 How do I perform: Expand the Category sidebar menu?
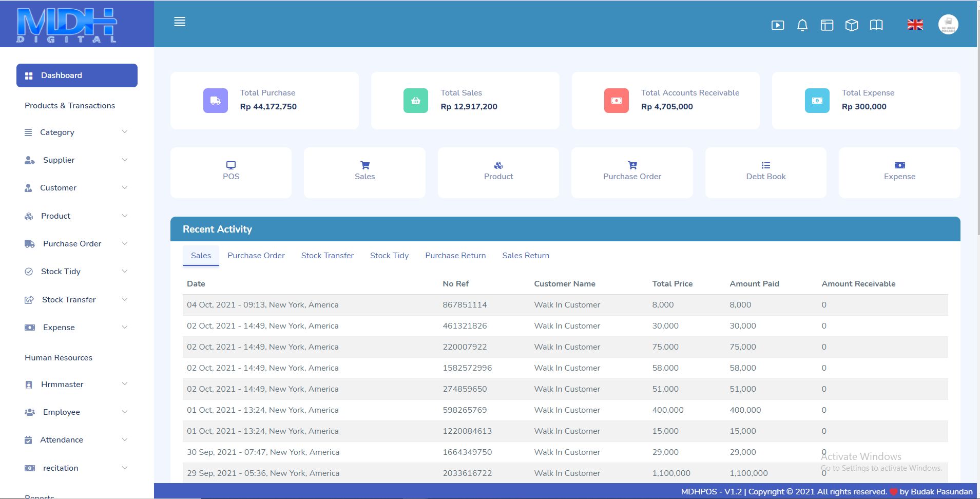(x=76, y=132)
